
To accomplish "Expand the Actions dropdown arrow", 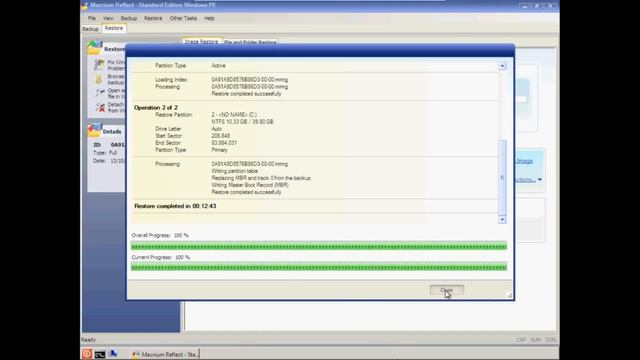I will (540, 180).
